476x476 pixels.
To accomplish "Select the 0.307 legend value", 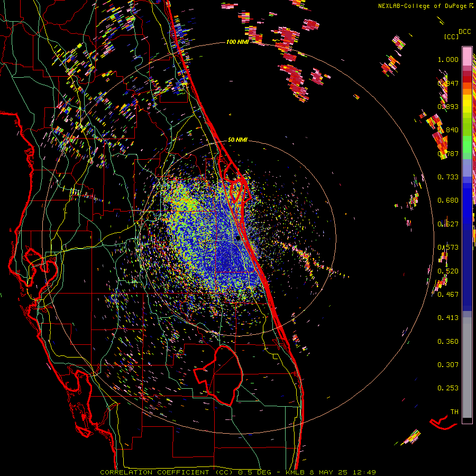I will [448, 365].
